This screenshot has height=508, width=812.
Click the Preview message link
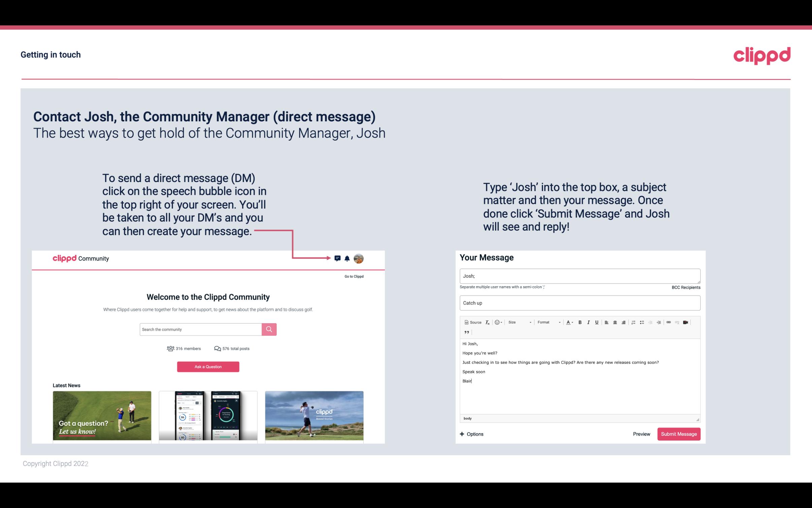(x=641, y=434)
